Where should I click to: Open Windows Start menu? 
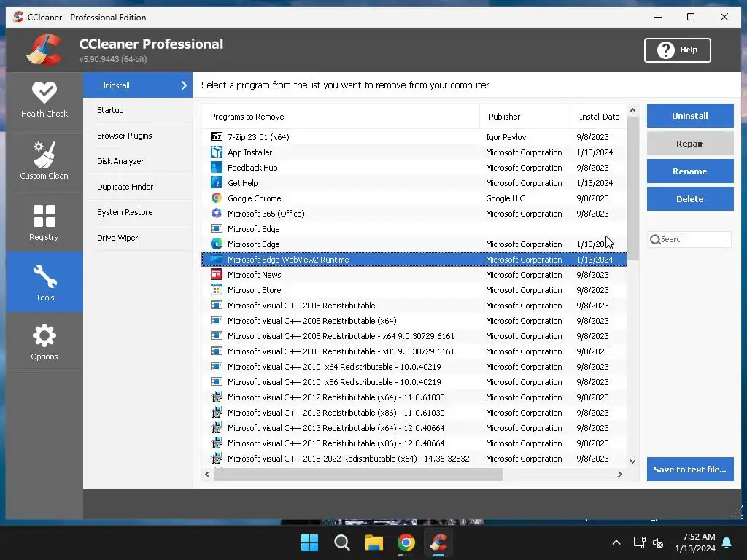tap(309, 542)
